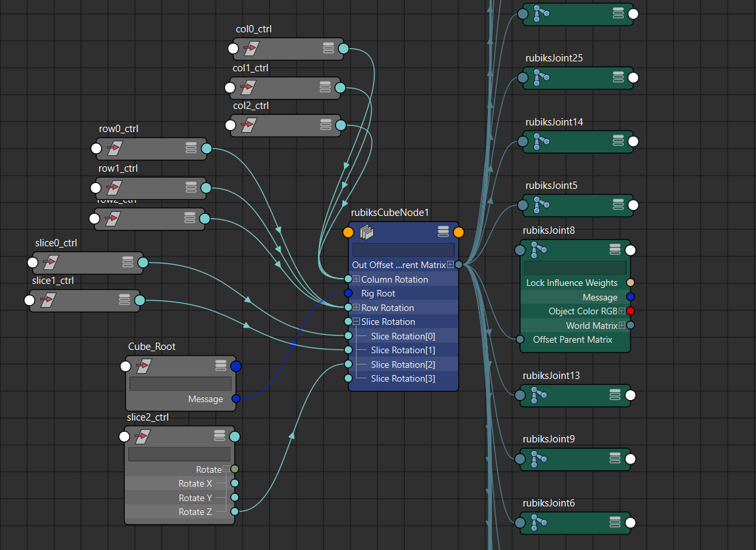Click the joint icon on rubiksJoint5
The width and height of the screenshot is (756, 550).
[x=541, y=205]
